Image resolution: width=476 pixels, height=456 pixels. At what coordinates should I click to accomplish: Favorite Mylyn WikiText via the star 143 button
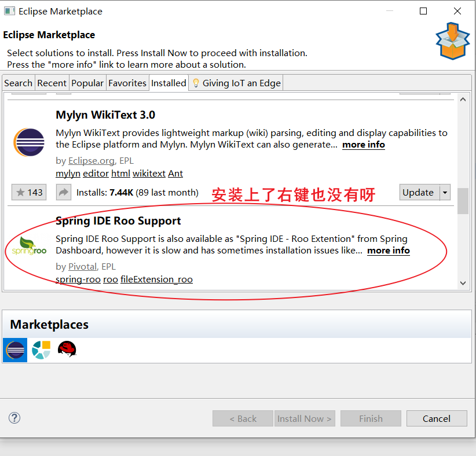tap(28, 192)
